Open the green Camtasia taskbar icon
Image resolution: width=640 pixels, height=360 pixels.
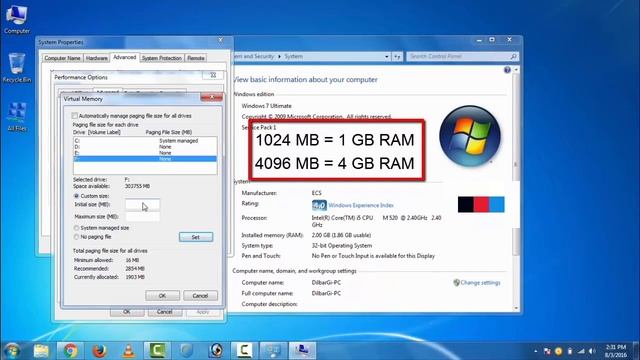pos(157,351)
